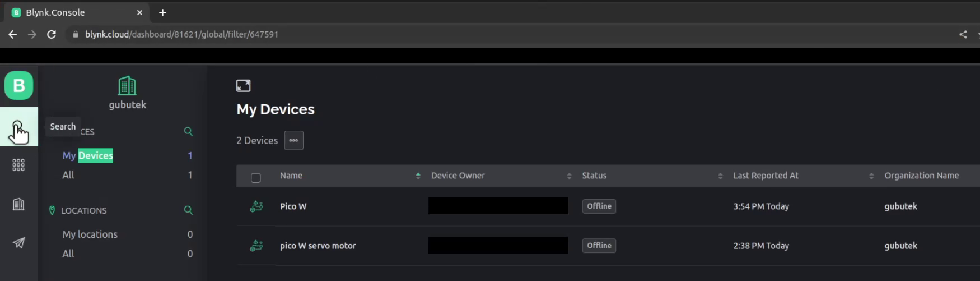Image resolution: width=980 pixels, height=281 pixels.
Task: Toggle the select-all devices checkbox
Action: click(x=256, y=178)
